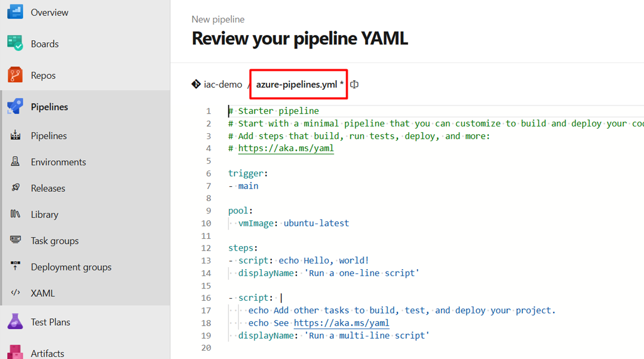This screenshot has height=359, width=644.
Task: Click the Task groups icon
Action: pos(15,240)
